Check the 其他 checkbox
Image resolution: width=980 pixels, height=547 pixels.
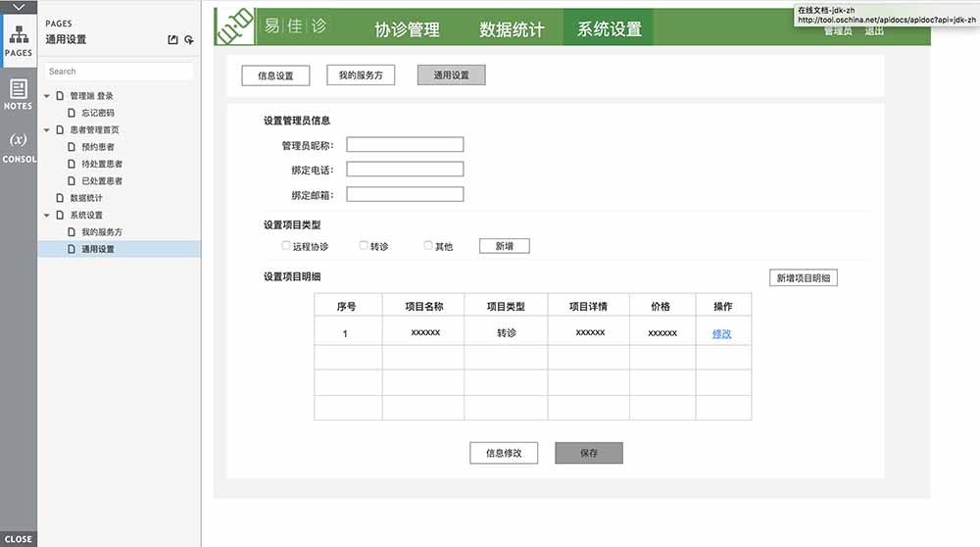coord(428,245)
